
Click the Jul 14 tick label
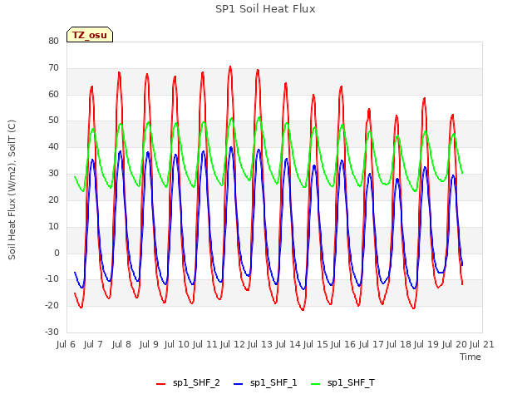(288, 344)
